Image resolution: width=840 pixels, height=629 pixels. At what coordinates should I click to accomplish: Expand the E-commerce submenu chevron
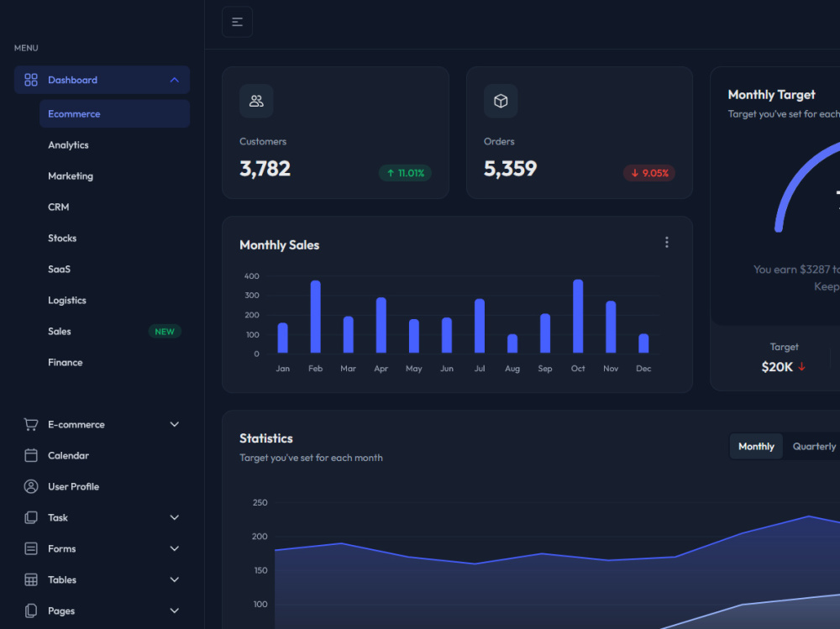174,424
